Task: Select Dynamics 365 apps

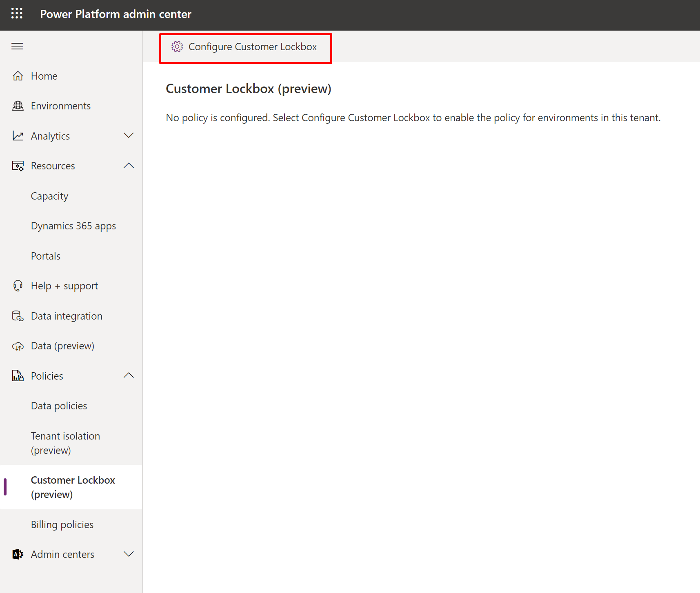Action: point(73,225)
